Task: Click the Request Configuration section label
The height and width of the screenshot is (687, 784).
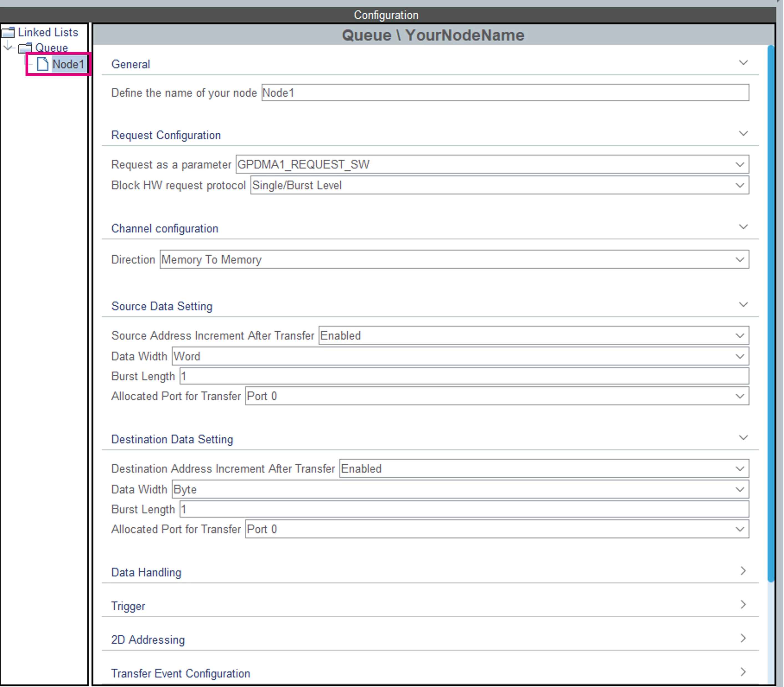Action: pyautogui.click(x=166, y=135)
